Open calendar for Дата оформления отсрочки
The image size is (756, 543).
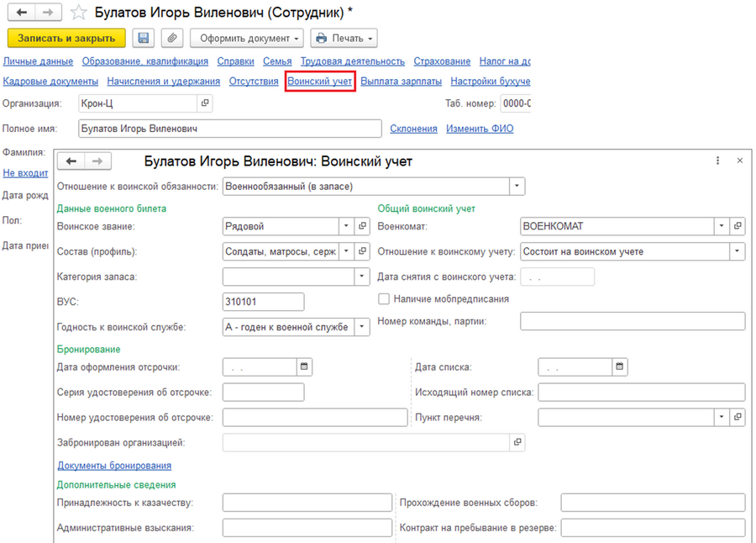[x=304, y=366]
